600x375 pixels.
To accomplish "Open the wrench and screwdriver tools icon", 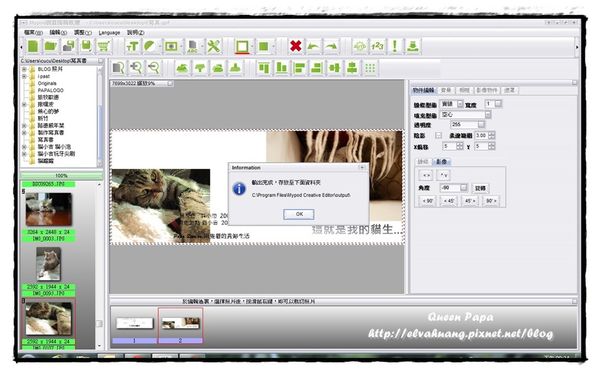I will (214, 46).
